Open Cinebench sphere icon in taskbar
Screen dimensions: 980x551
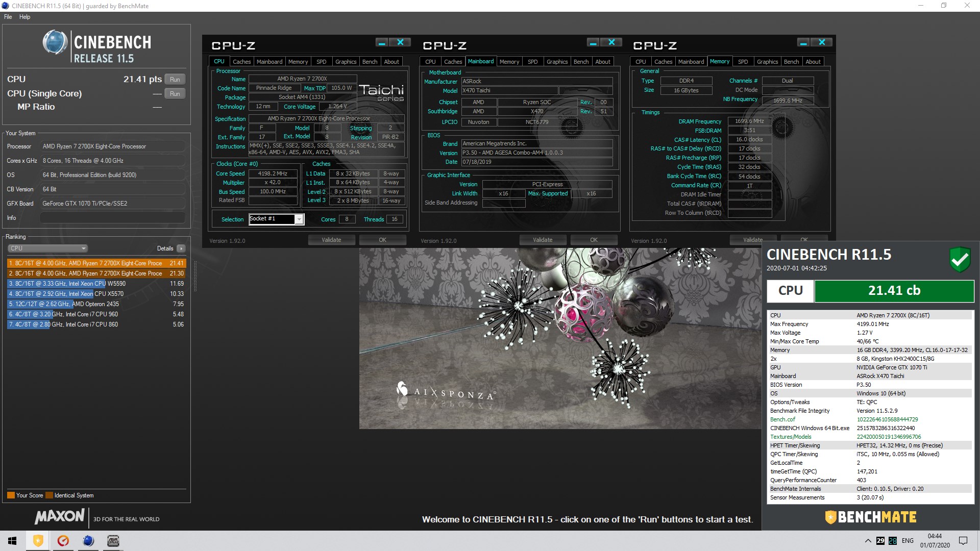[88, 541]
